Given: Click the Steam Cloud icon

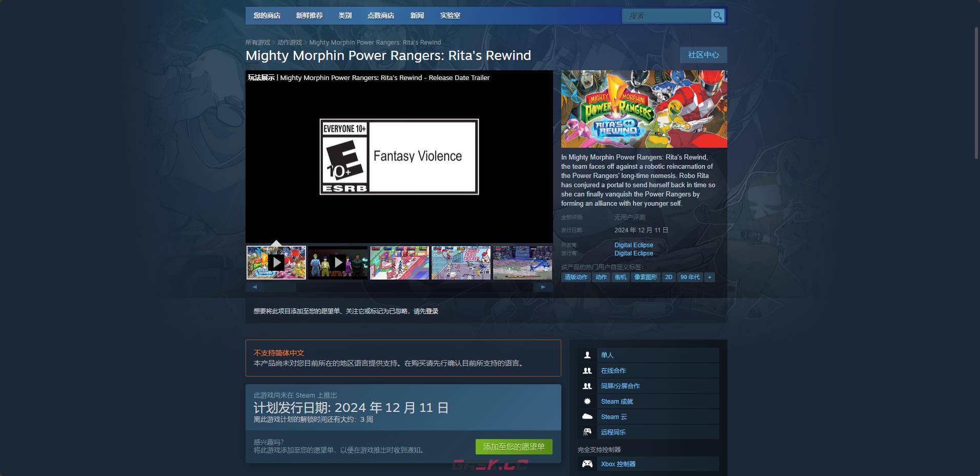Looking at the screenshot, I should pyautogui.click(x=587, y=417).
